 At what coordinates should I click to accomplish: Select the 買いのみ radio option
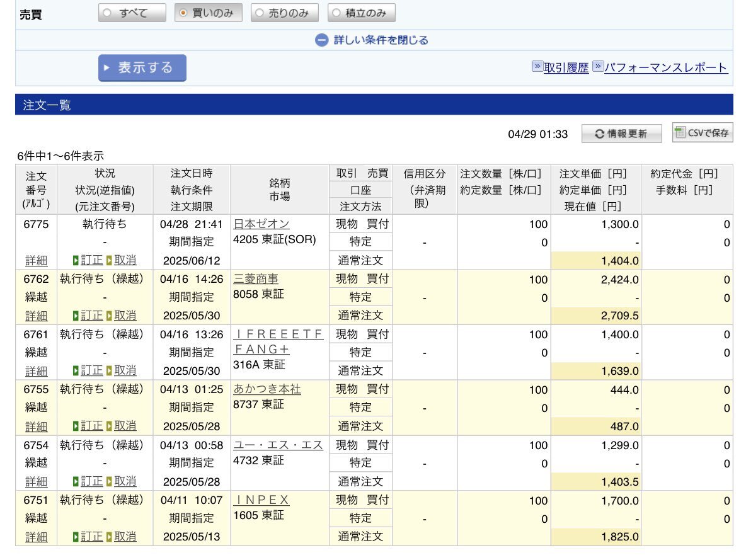209,13
